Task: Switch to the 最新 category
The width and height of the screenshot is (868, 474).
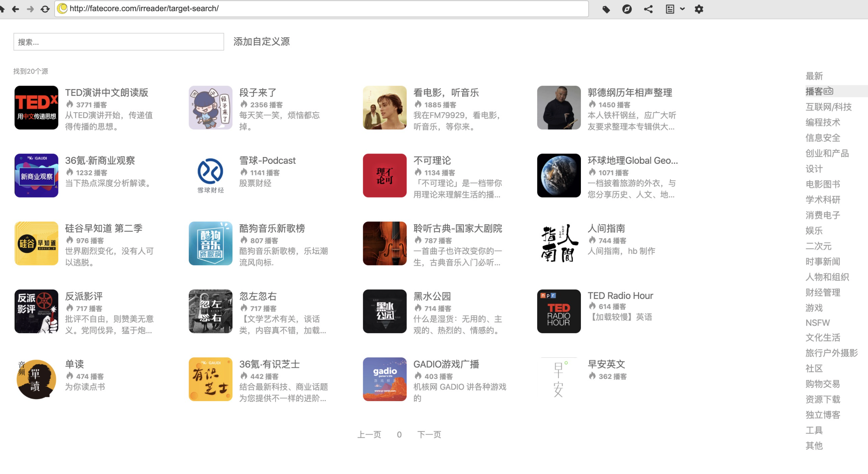Action: point(814,75)
